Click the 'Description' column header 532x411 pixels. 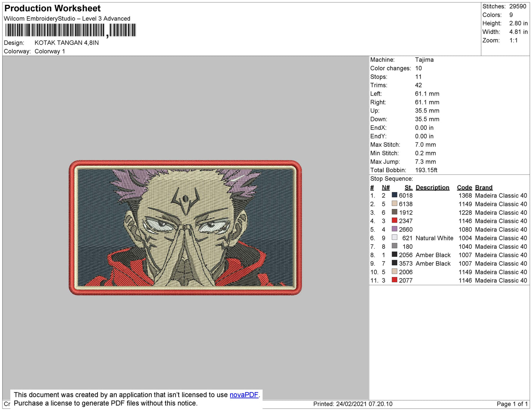pyautogui.click(x=432, y=188)
